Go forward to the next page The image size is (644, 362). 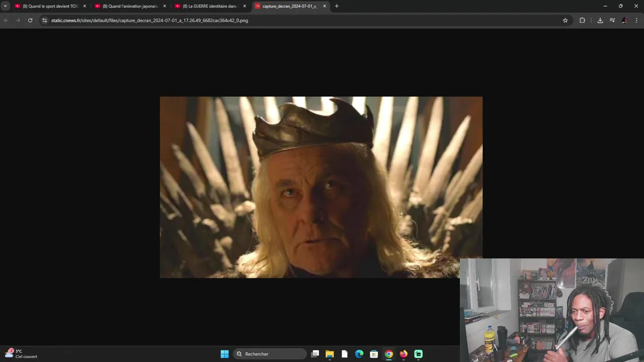click(18, 21)
